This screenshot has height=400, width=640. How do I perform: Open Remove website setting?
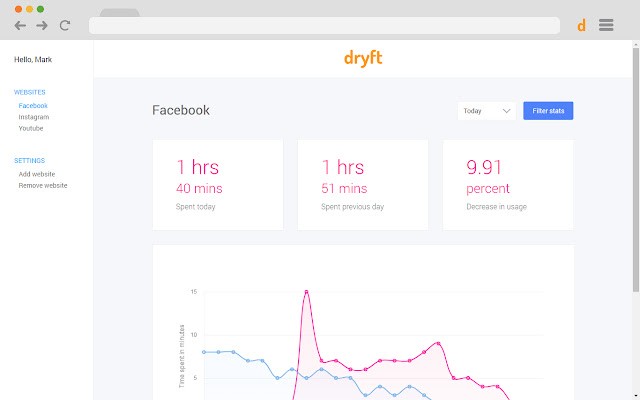click(x=43, y=185)
